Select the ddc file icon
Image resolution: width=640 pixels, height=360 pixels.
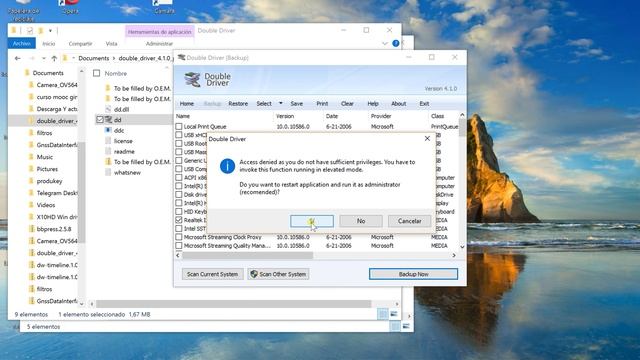point(108,130)
